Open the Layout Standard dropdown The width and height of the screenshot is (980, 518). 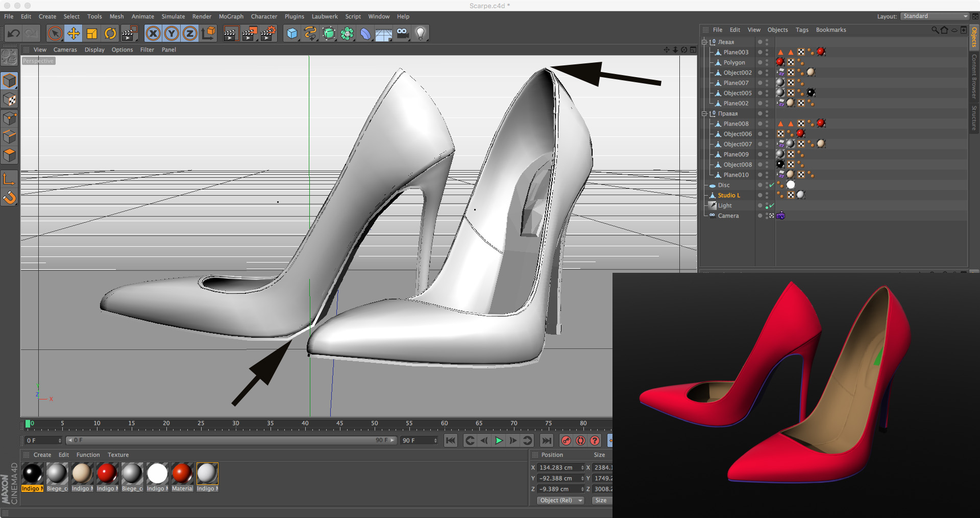coord(935,16)
